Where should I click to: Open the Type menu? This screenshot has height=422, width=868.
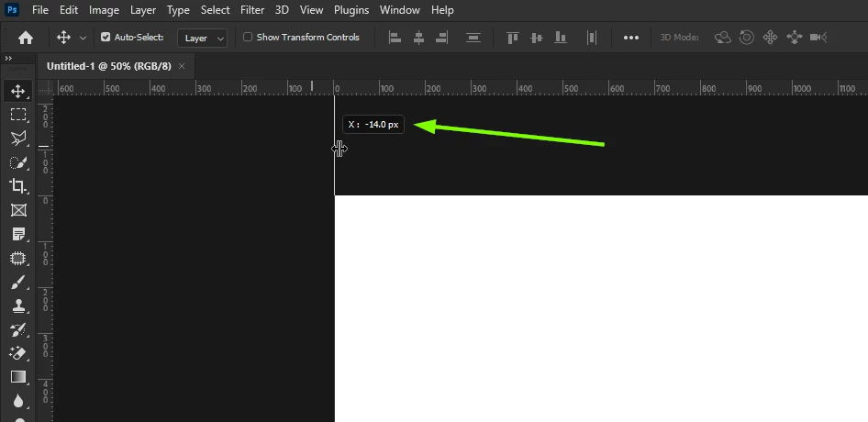[x=178, y=10]
